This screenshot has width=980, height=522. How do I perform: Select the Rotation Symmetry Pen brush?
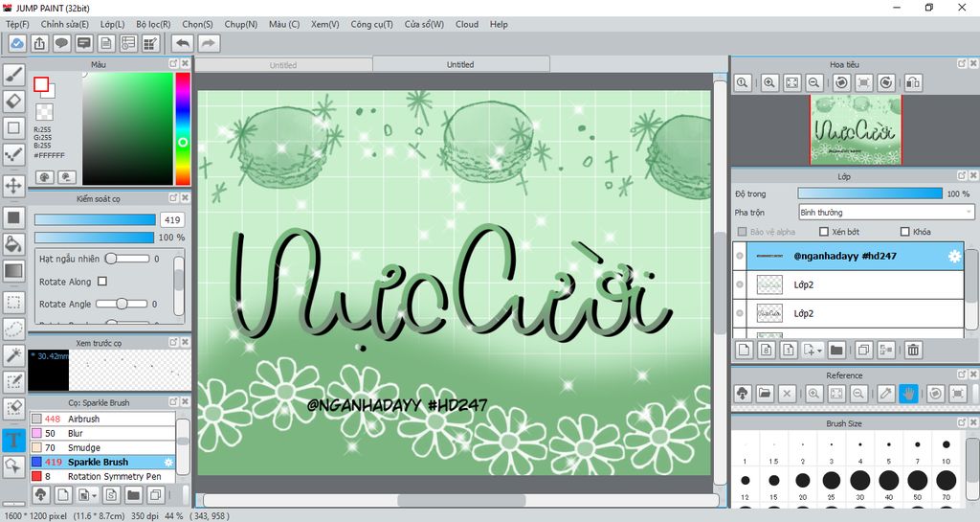(102, 476)
